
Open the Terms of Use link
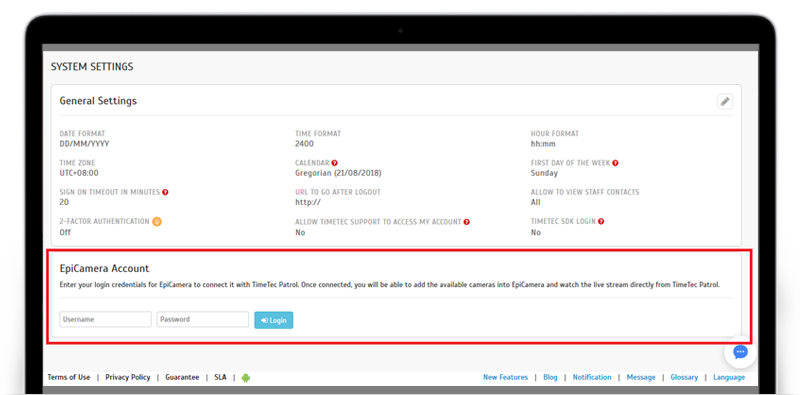[69, 377]
